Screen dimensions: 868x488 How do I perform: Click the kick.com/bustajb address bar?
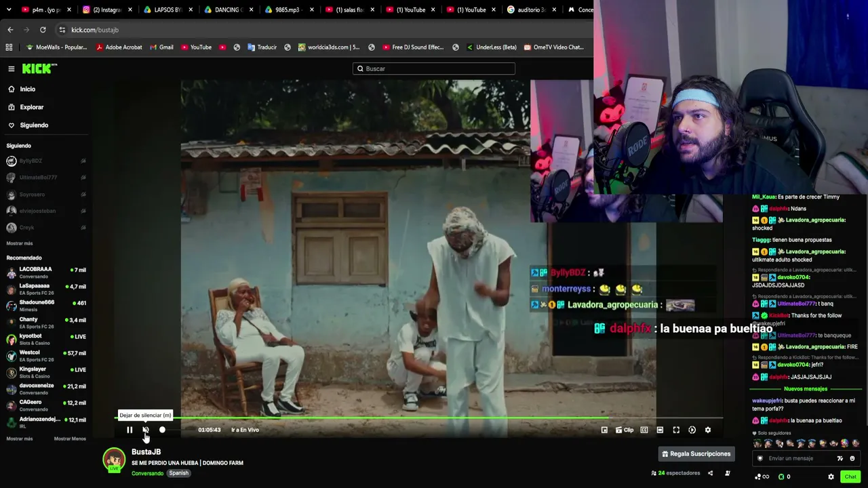click(x=325, y=30)
